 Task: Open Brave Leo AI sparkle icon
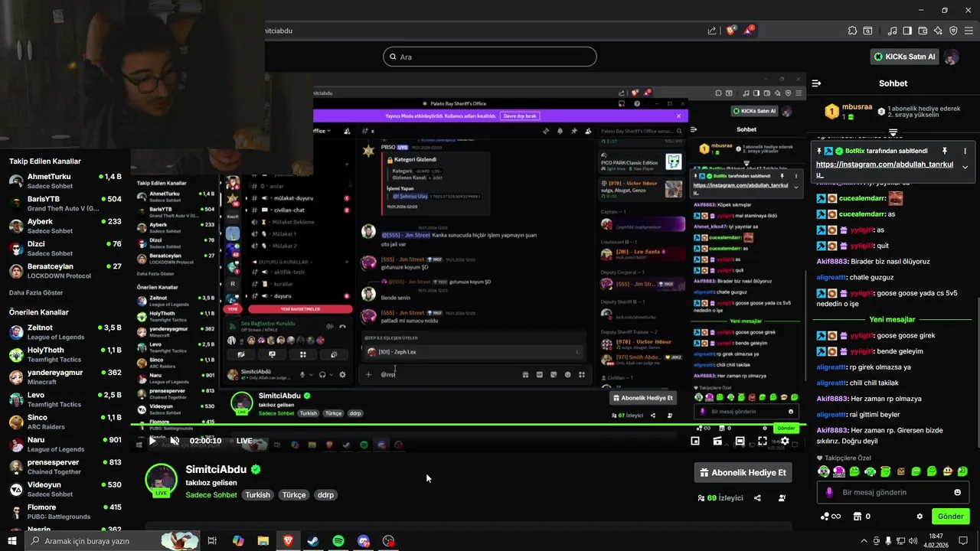939,31
